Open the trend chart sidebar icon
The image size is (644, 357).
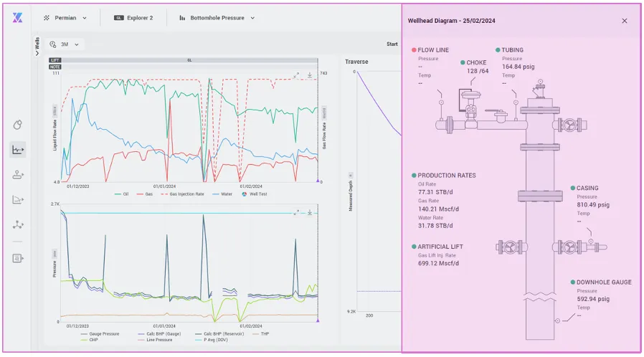[x=18, y=150]
